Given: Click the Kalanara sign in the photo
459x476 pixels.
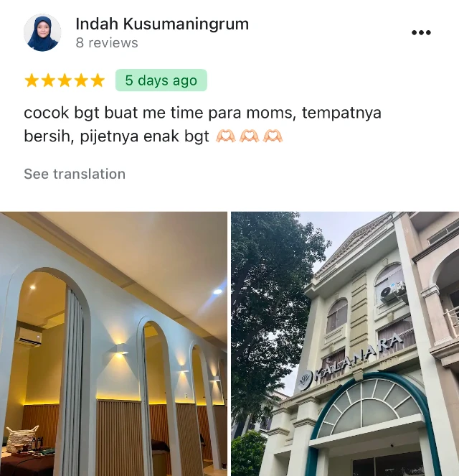Looking at the screenshot, I should 350,361.
